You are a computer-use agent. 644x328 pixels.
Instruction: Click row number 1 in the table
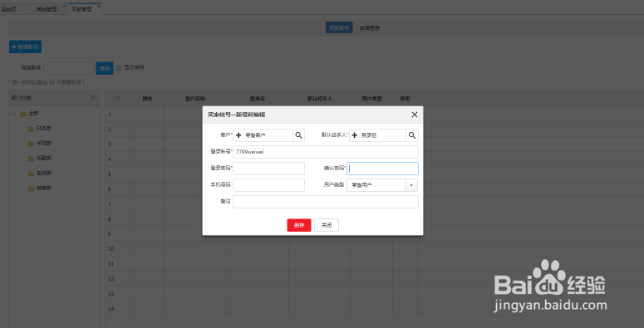(110, 114)
